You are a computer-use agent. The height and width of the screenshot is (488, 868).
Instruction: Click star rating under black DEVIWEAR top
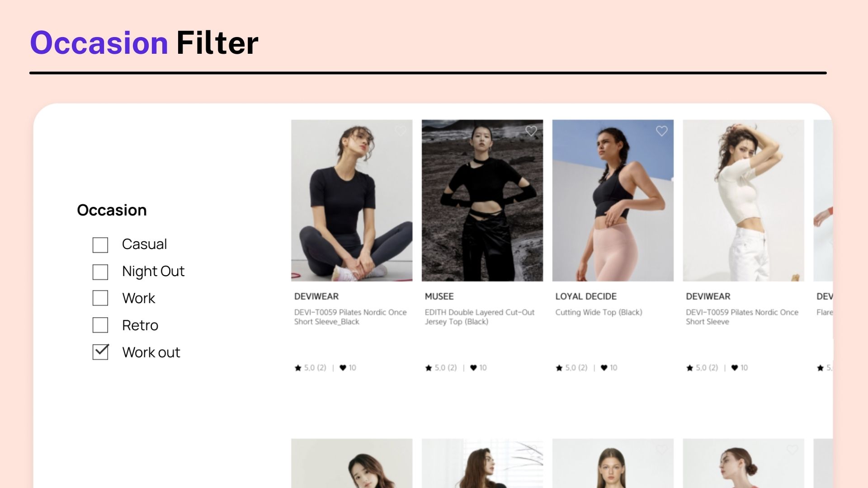click(311, 368)
